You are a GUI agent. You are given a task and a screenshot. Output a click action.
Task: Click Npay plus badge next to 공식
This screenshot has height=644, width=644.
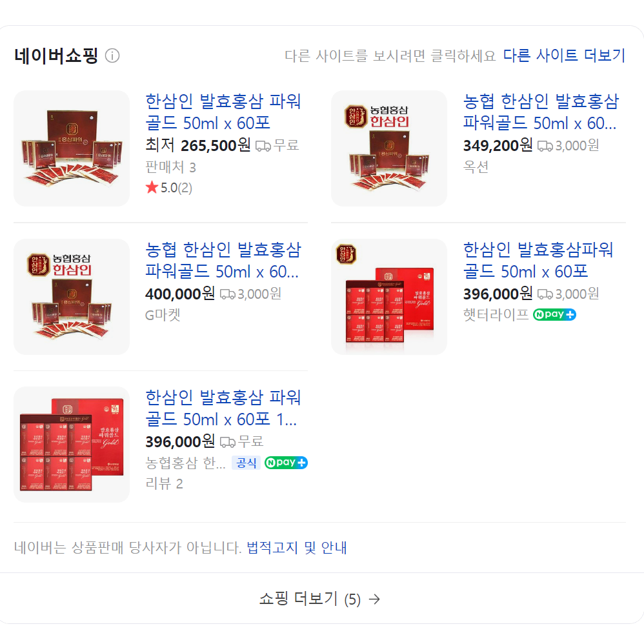tap(286, 463)
